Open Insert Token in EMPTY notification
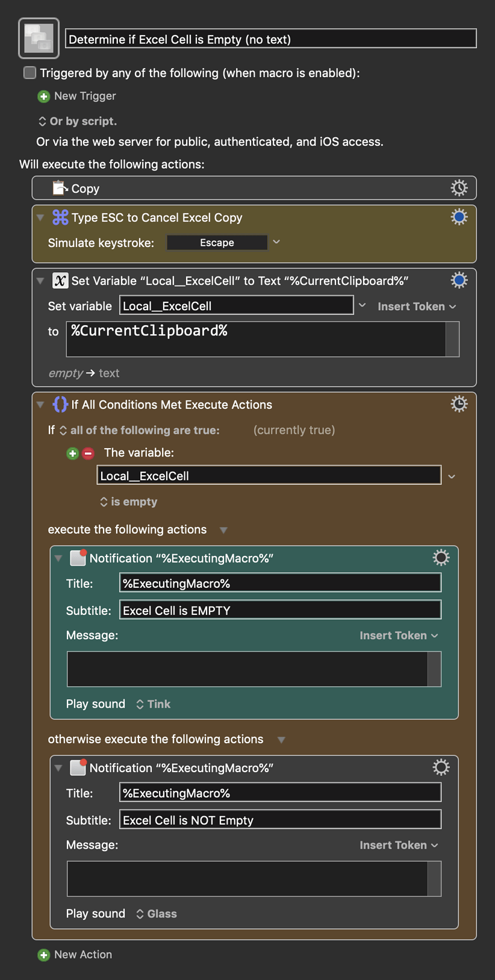The image size is (495, 980). click(x=399, y=635)
